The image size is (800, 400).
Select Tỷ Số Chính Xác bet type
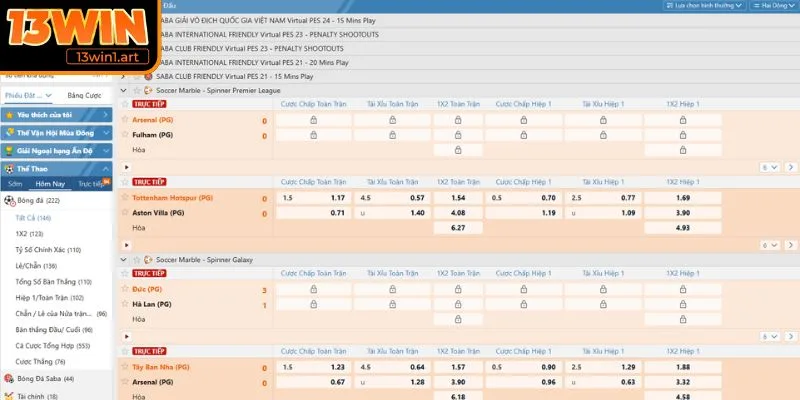click(47, 249)
